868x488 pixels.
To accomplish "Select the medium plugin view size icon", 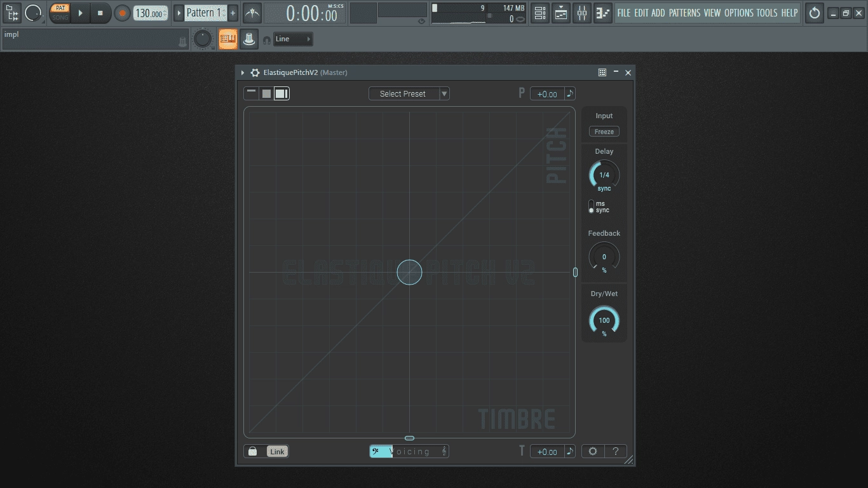I will pyautogui.click(x=267, y=93).
